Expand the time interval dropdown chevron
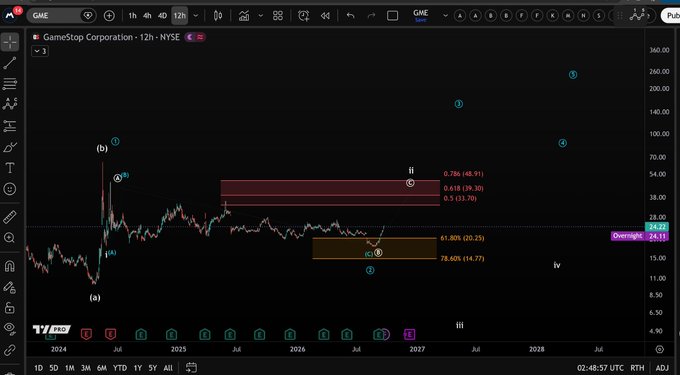The height and width of the screenshot is (375, 680). pos(196,16)
